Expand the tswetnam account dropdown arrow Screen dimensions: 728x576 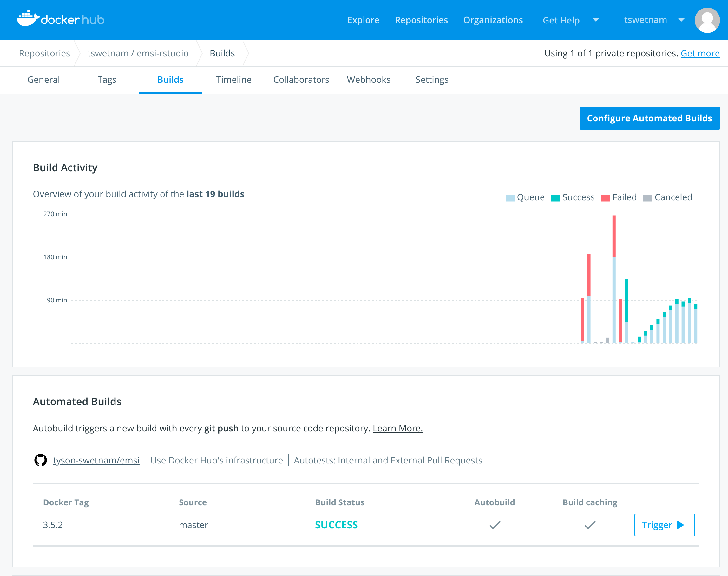point(681,20)
